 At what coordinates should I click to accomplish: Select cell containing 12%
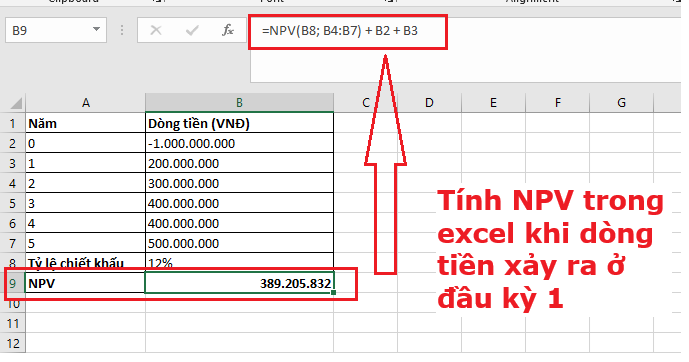239,262
